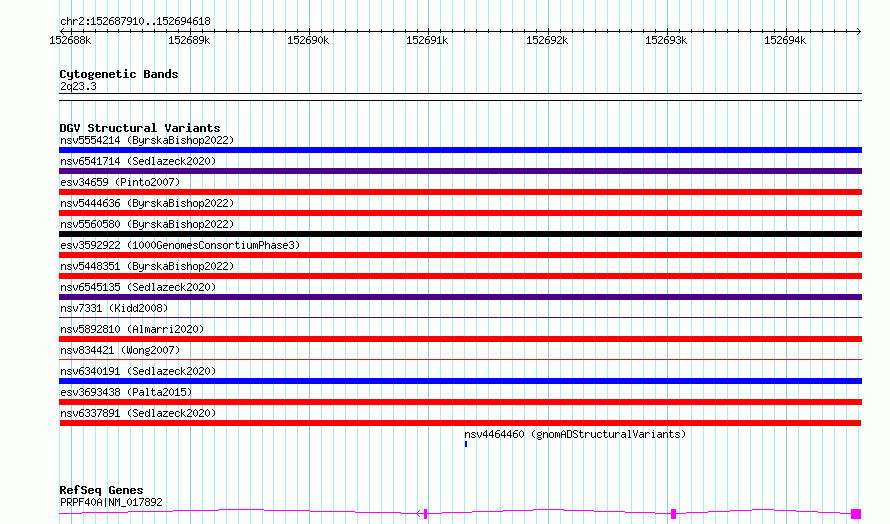Click the purple nsv6545135 variant bar

460,297
